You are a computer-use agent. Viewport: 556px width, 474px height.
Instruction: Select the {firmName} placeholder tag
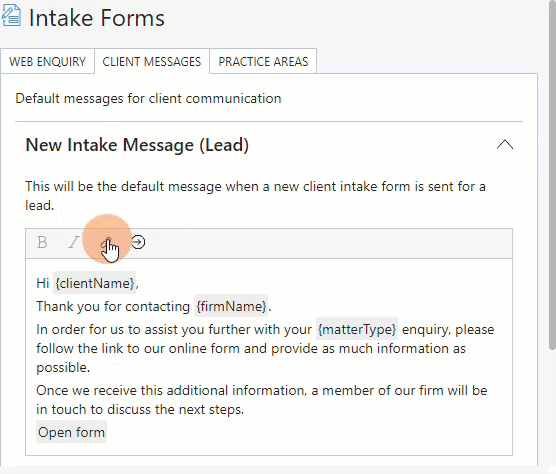pos(231,306)
